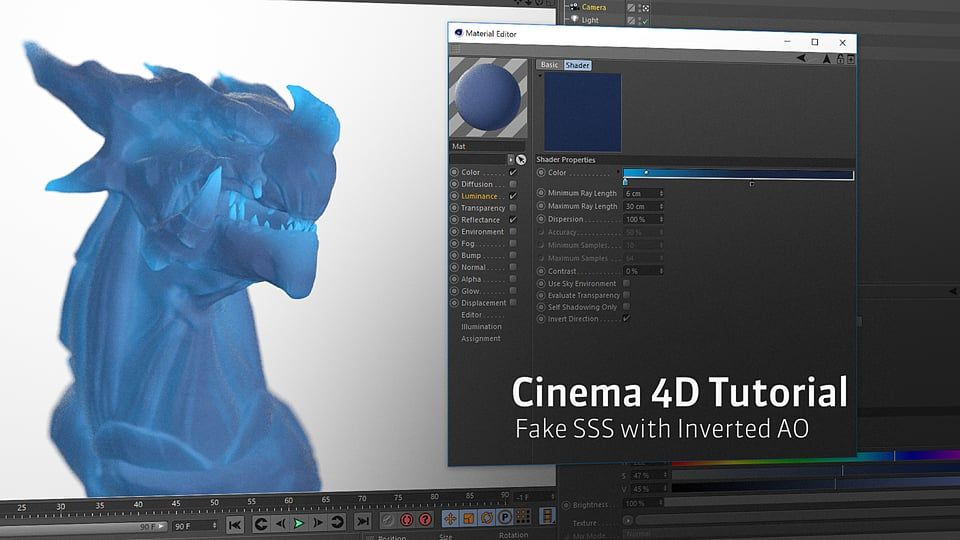Click the film strip icon on timeline bar

[x=547, y=516]
